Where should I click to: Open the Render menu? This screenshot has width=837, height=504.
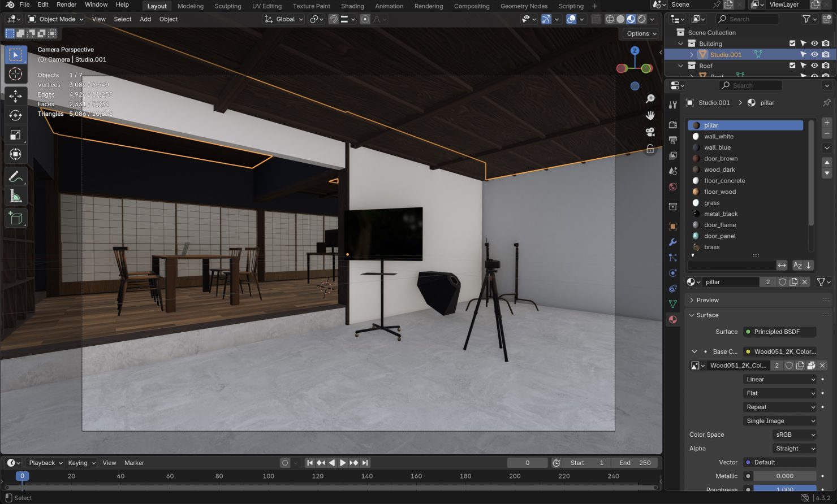tap(66, 5)
